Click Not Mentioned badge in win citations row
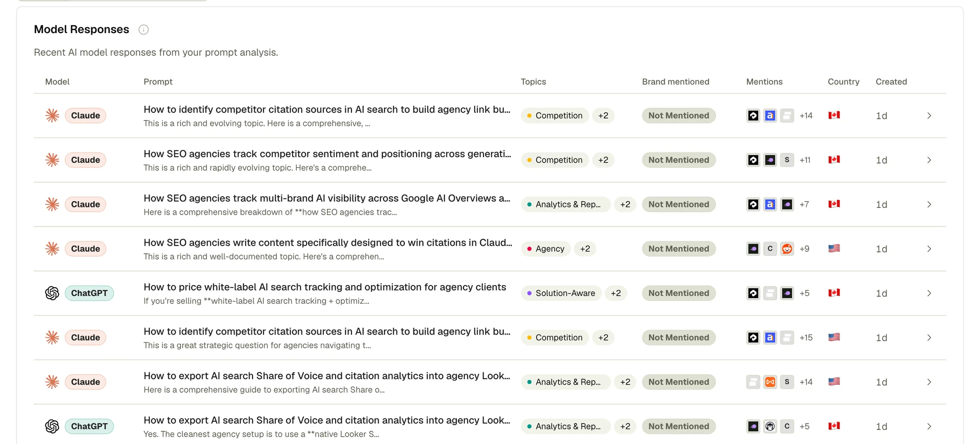Image resolution: width=980 pixels, height=444 pixels. tap(678, 249)
